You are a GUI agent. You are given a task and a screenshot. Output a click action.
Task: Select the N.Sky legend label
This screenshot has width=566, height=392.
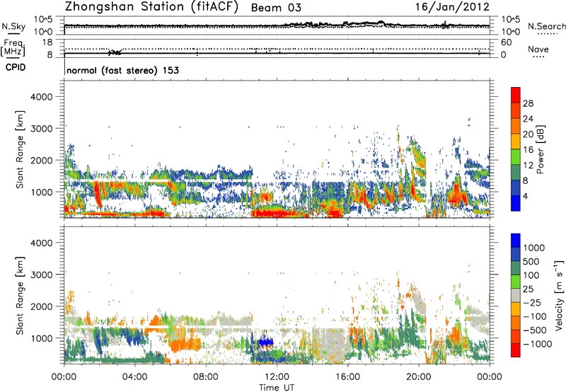click(x=13, y=26)
